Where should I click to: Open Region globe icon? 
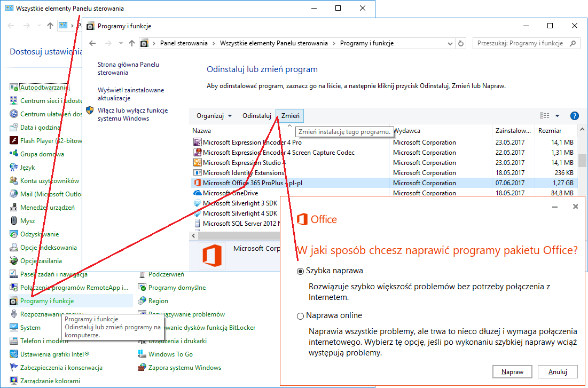pyautogui.click(x=142, y=300)
